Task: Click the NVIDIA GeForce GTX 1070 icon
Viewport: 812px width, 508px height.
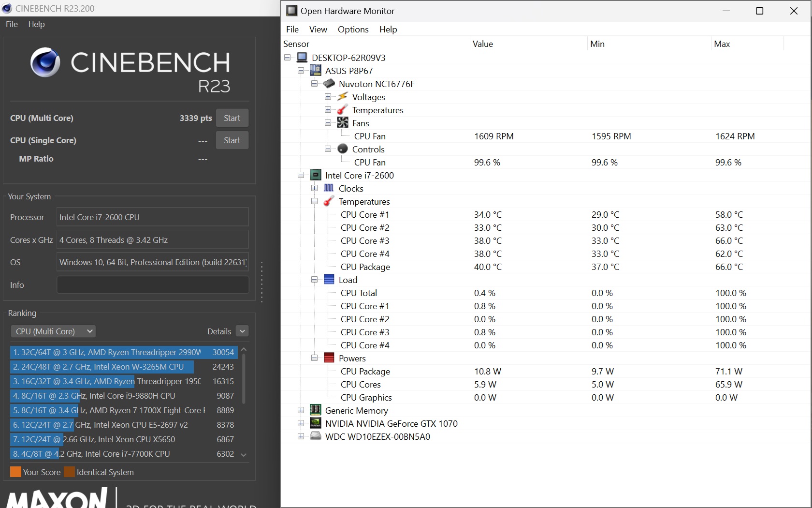Action: (316, 423)
